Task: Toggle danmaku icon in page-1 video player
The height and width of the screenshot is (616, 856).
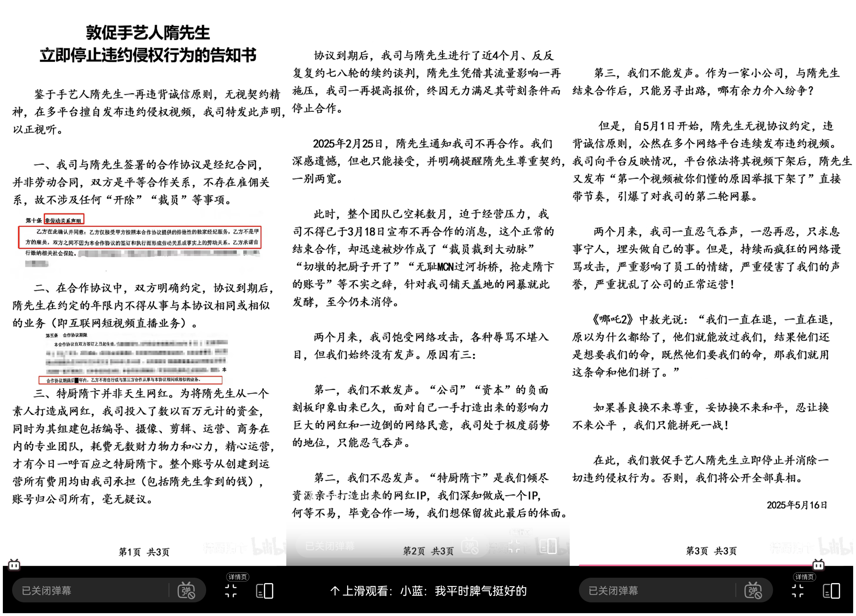Action: (x=186, y=591)
